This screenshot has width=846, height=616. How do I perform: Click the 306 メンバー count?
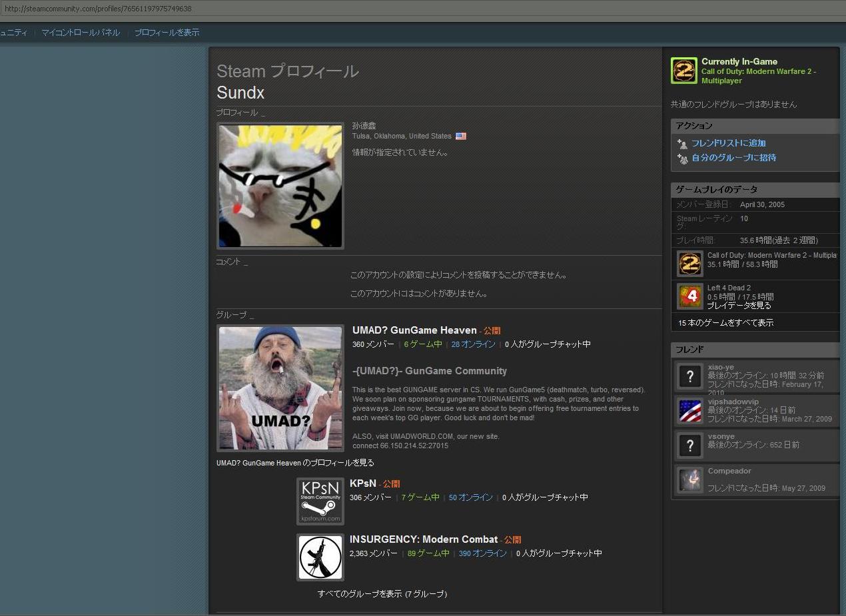[x=370, y=497]
